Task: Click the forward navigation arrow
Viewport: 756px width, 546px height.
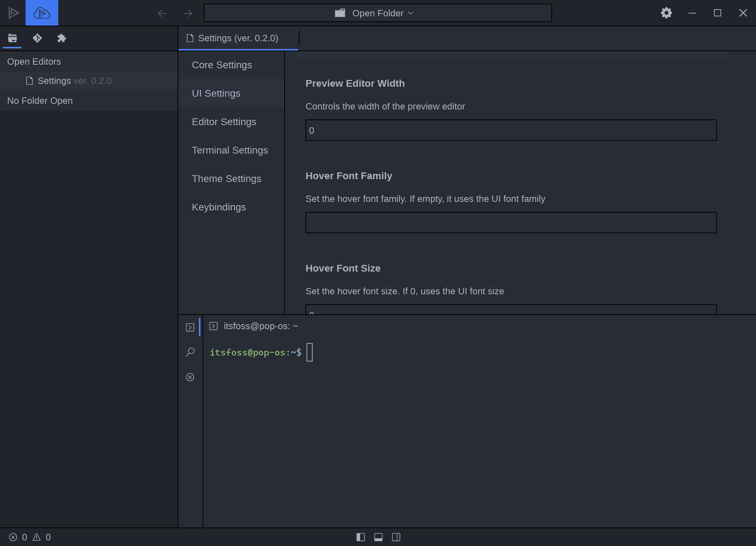Action: click(x=188, y=13)
